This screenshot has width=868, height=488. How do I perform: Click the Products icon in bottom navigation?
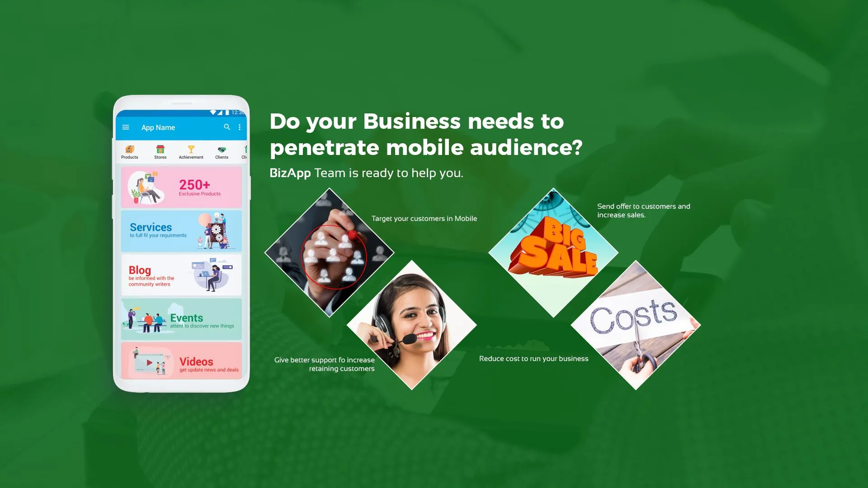[129, 150]
